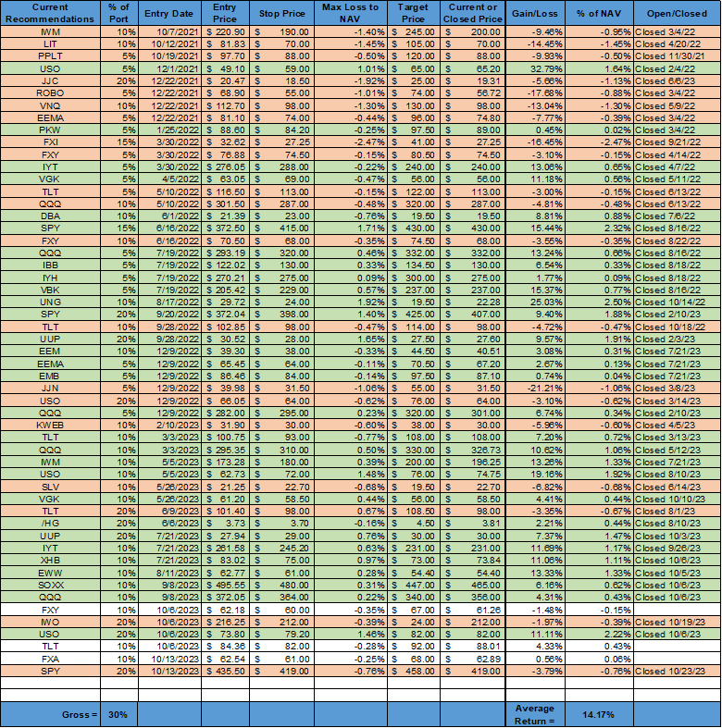Select entry date 10/12/2021
Viewport: 722px width, 728px height.
169,44
